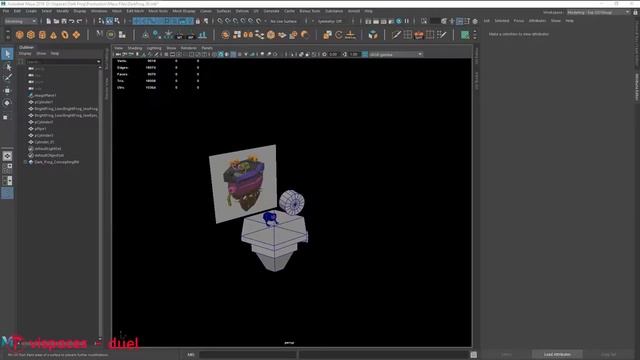Toggle Snap to points magnet icon
The image size is (640, 360).
tap(236, 21)
